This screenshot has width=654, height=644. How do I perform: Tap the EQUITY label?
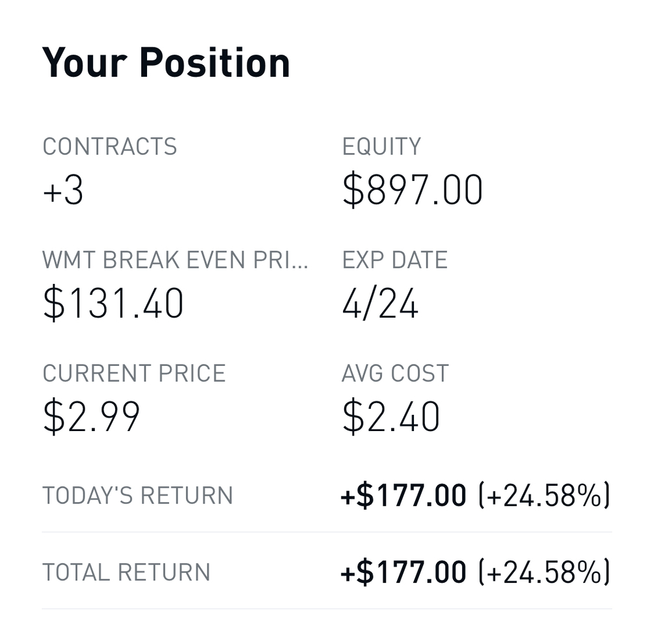381,147
